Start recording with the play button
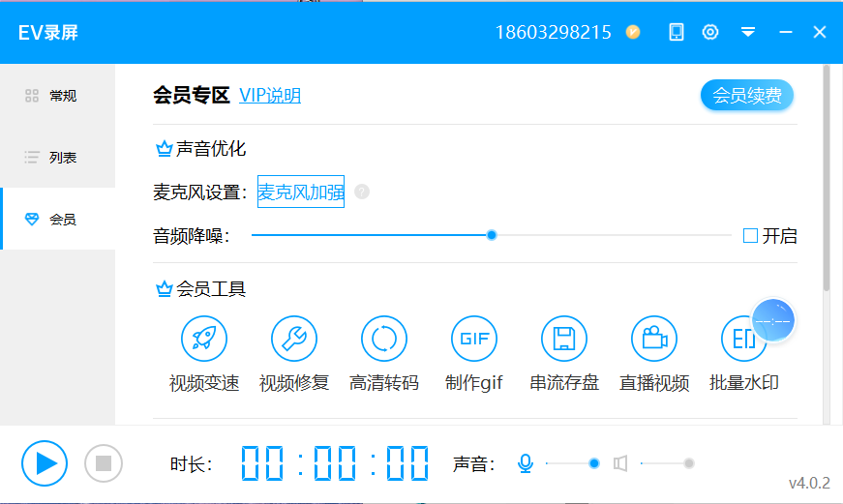 [45, 463]
